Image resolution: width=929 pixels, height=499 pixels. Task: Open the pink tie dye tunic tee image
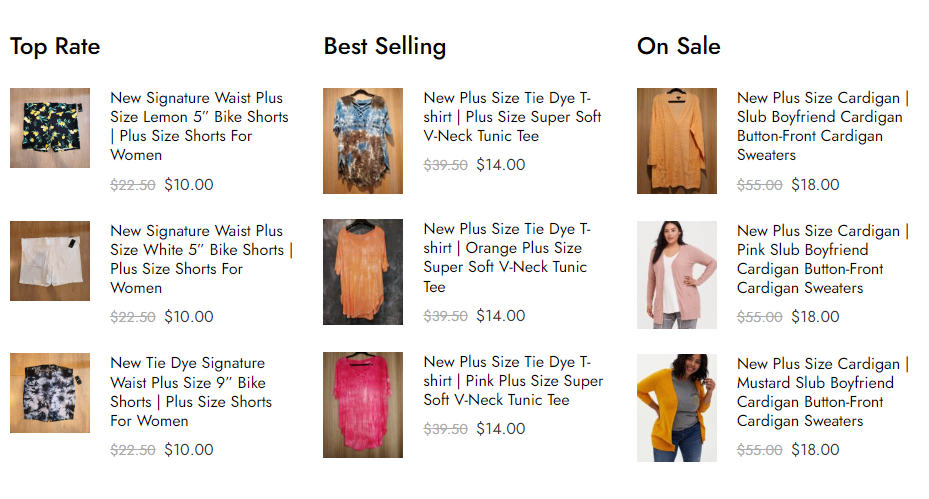point(363,405)
